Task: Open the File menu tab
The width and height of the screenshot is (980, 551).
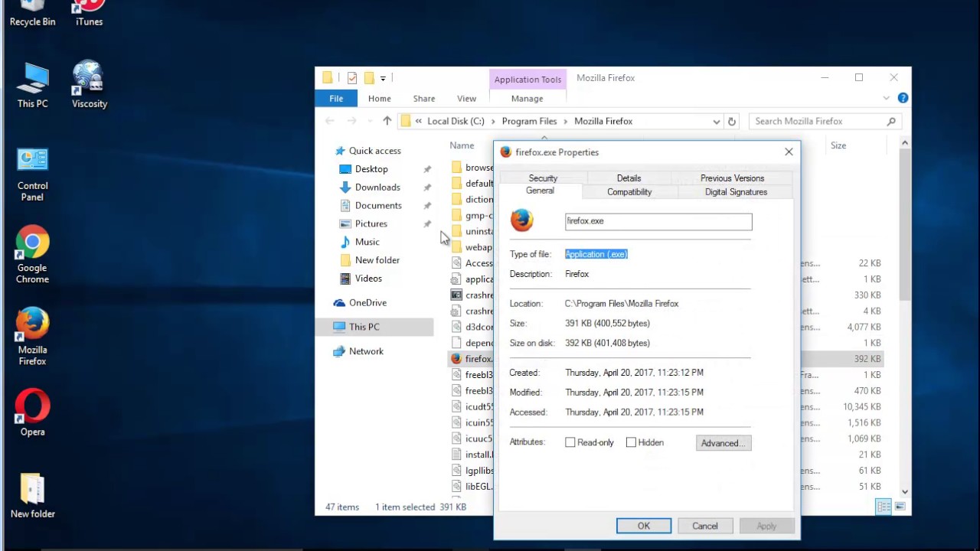Action: pos(336,98)
